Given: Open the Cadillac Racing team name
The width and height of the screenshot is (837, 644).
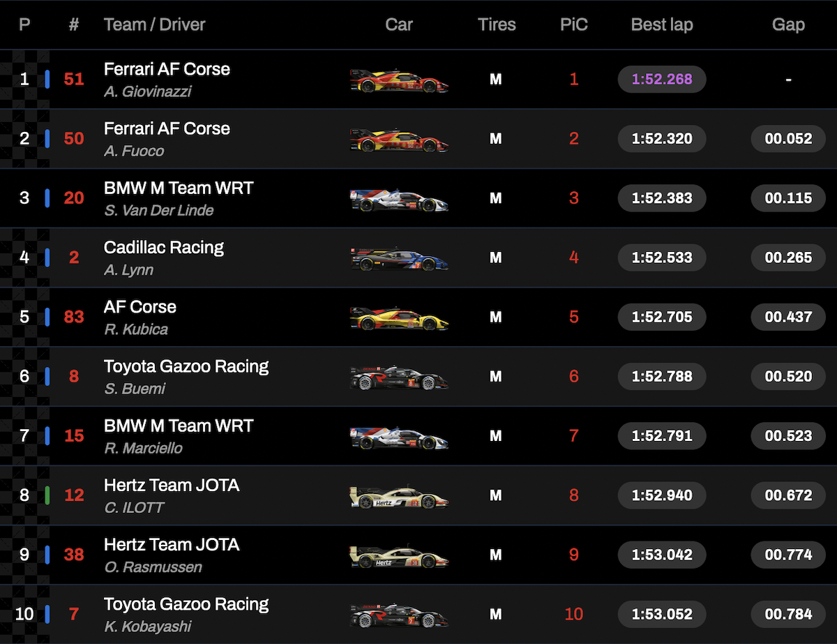Looking at the screenshot, I should point(164,248).
